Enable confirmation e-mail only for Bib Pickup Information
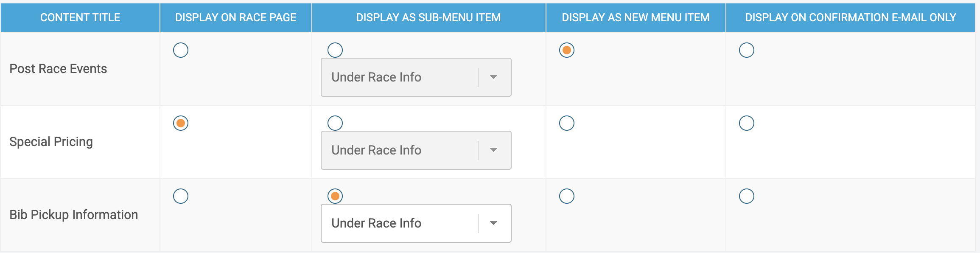 pos(747,196)
